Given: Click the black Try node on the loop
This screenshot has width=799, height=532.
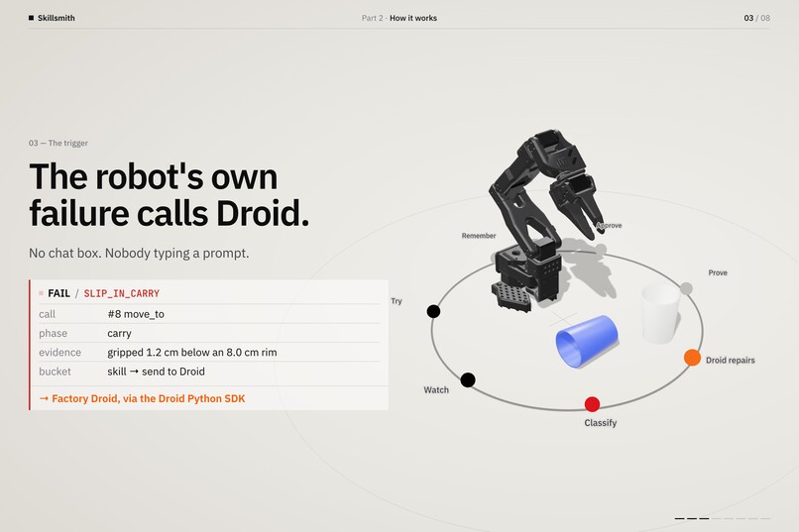Looking at the screenshot, I should pyautogui.click(x=433, y=311).
